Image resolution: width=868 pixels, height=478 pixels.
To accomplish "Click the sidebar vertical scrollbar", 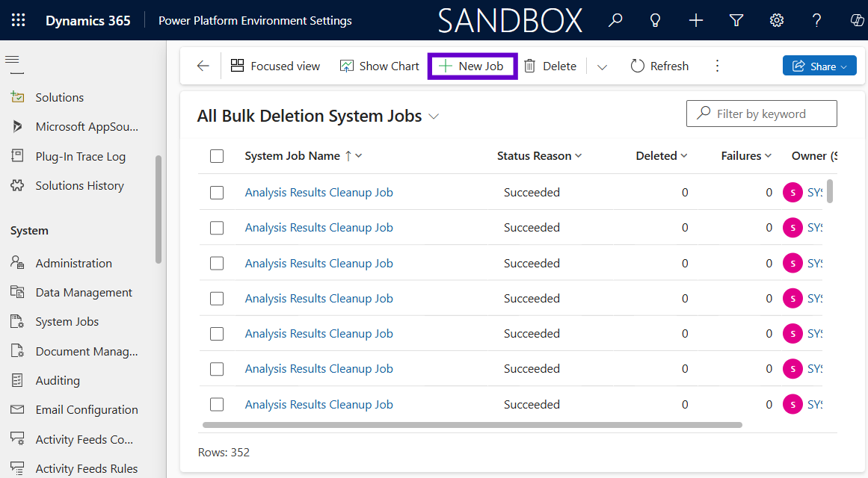I will click(158, 209).
